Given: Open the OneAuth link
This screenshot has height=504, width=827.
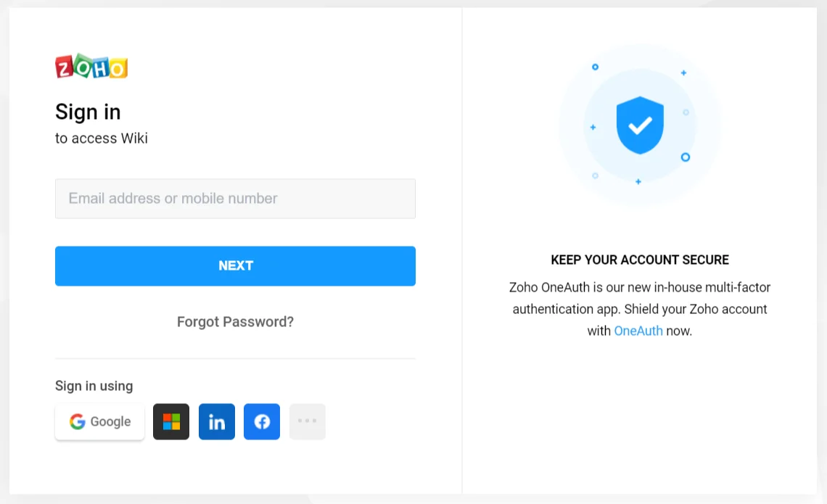Looking at the screenshot, I should [x=638, y=331].
